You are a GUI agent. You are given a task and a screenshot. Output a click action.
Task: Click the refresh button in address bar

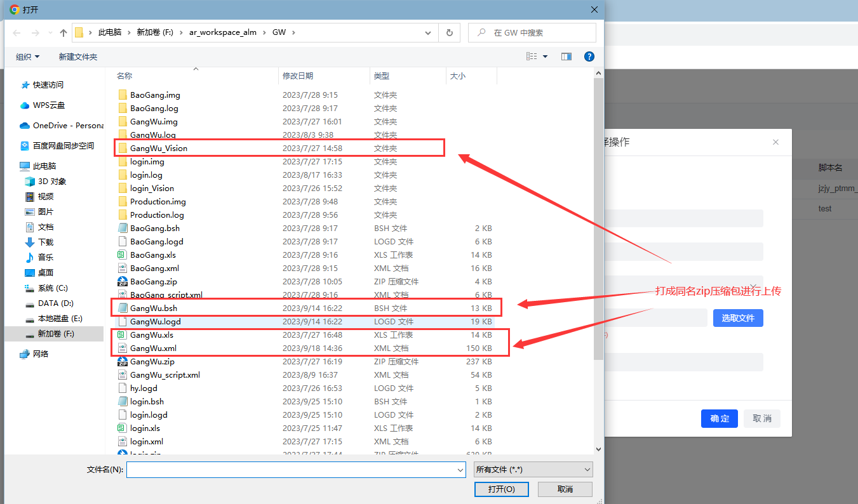coord(450,33)
